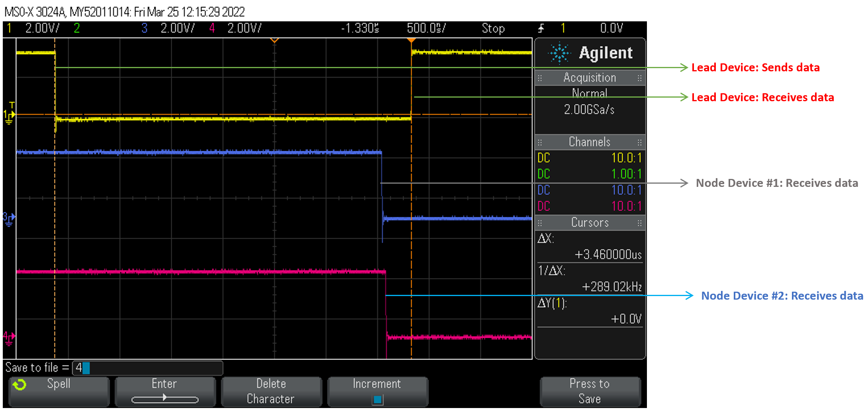Toggle Channel 1 DC coupling setting
Viewport: 868px width, 414px height.
(x=543, y=158)
